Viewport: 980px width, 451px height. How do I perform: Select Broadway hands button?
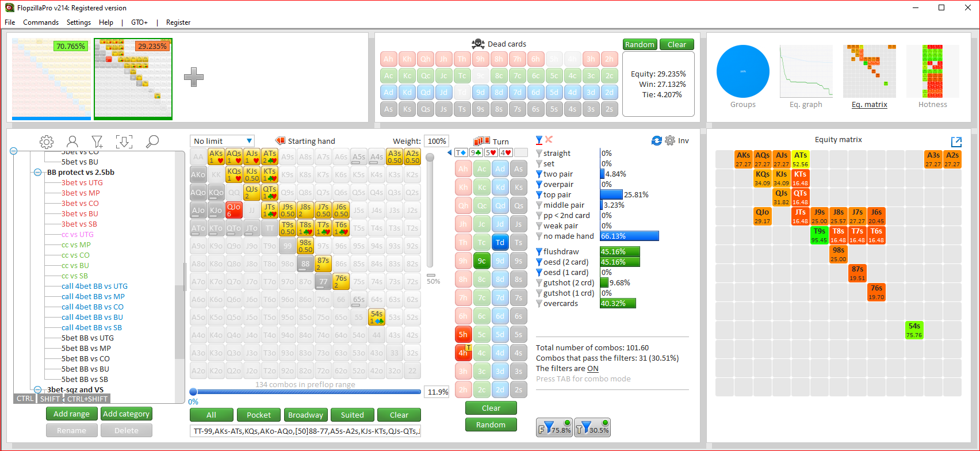(305, 415)
